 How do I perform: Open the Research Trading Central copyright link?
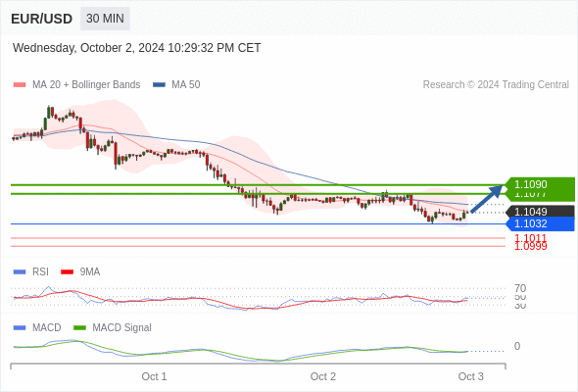coord(496,85)
